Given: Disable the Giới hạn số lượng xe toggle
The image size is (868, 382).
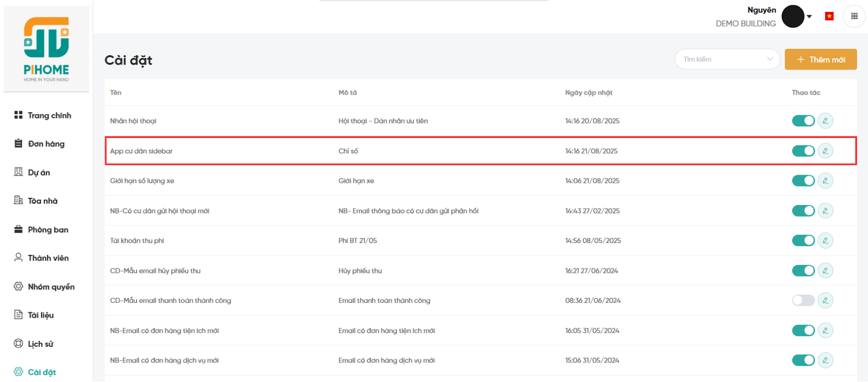Looking at the screenshot, I should point(803,181).
